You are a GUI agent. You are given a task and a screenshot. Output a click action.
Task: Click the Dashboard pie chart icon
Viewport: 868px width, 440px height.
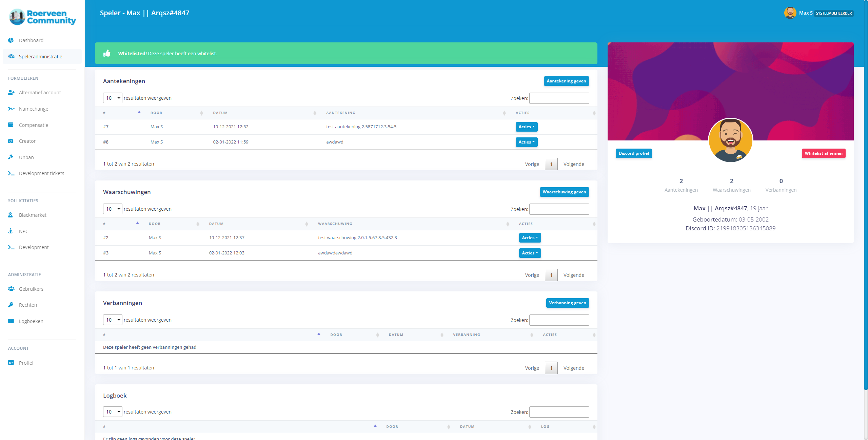(11, 40)
